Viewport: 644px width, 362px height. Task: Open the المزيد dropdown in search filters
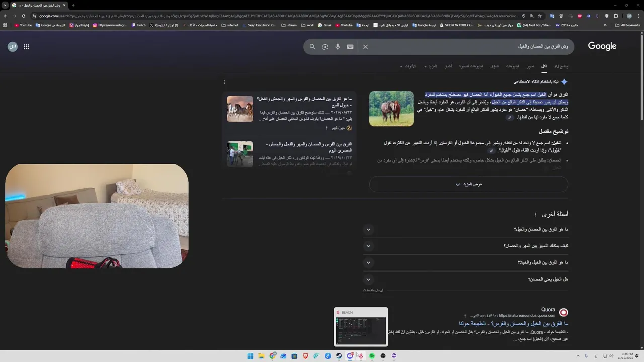tap(431, 66)
